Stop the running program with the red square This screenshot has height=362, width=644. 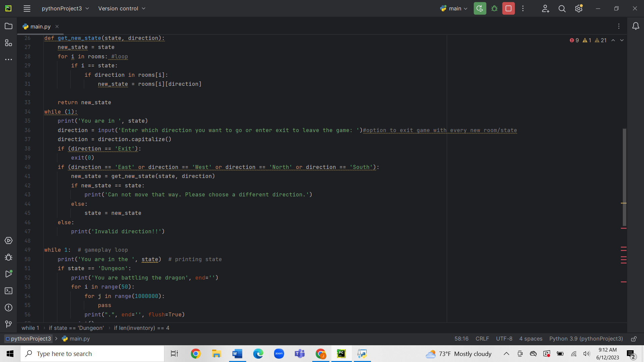(x=508, y=8)
